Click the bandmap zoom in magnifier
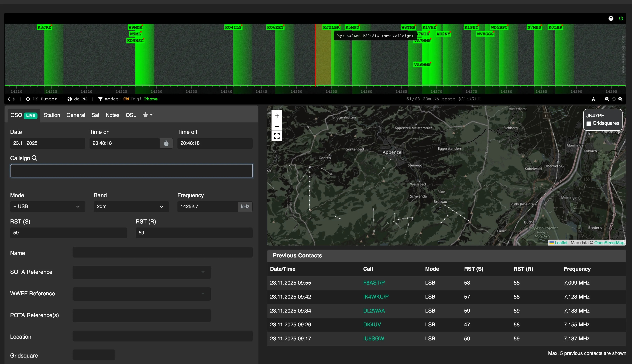Screen dimensions: 632x364 (620, 99)
